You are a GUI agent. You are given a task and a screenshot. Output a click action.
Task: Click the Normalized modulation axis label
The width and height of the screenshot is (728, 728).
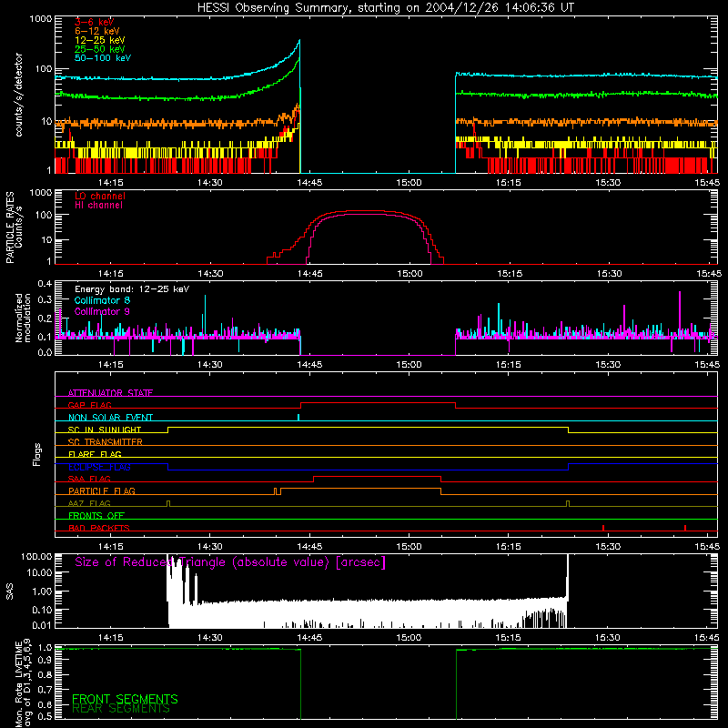point(23,318)
